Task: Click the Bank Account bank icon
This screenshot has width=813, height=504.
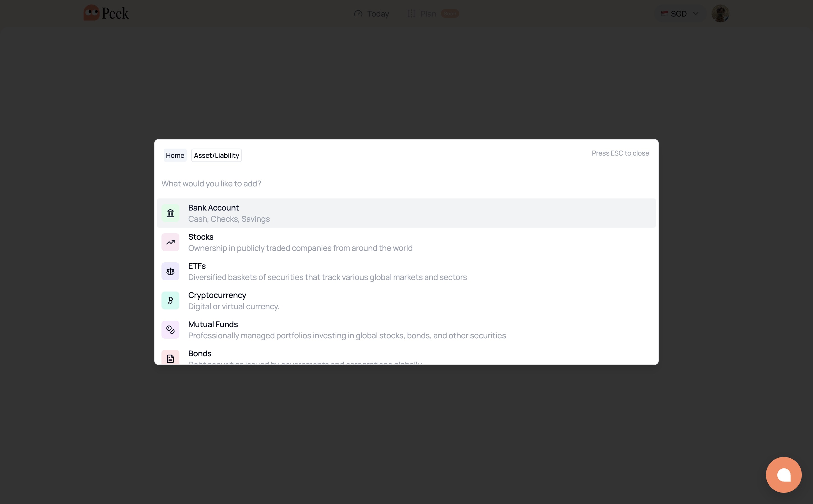Action: [x=170, y=213]
